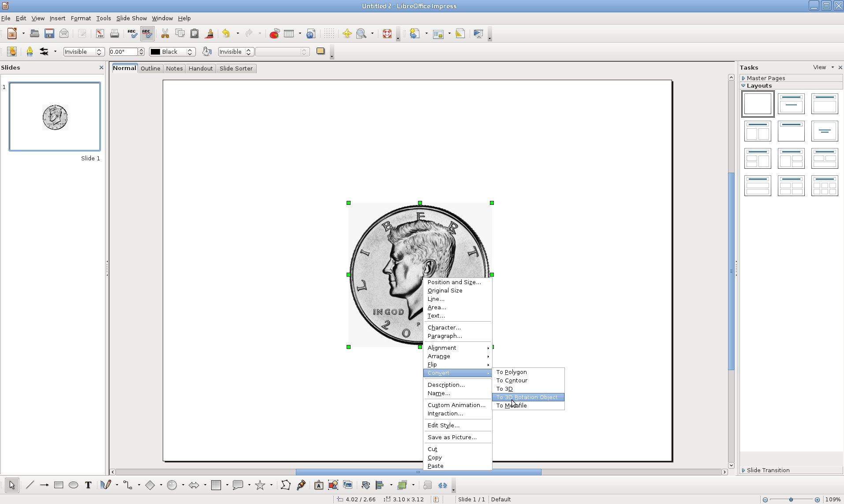Open the Slide Show menu
This screenshot has width=844, height=504.
pos(131,18)
